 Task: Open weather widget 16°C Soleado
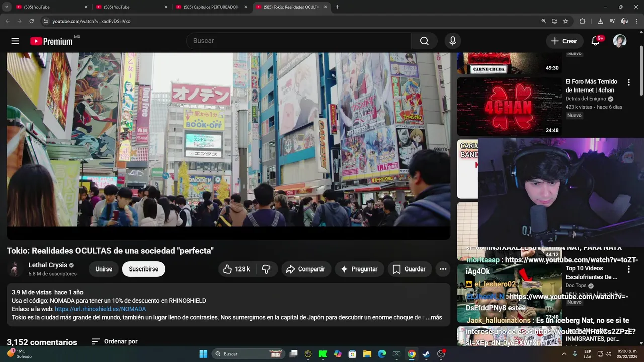(x=20, y=354)
